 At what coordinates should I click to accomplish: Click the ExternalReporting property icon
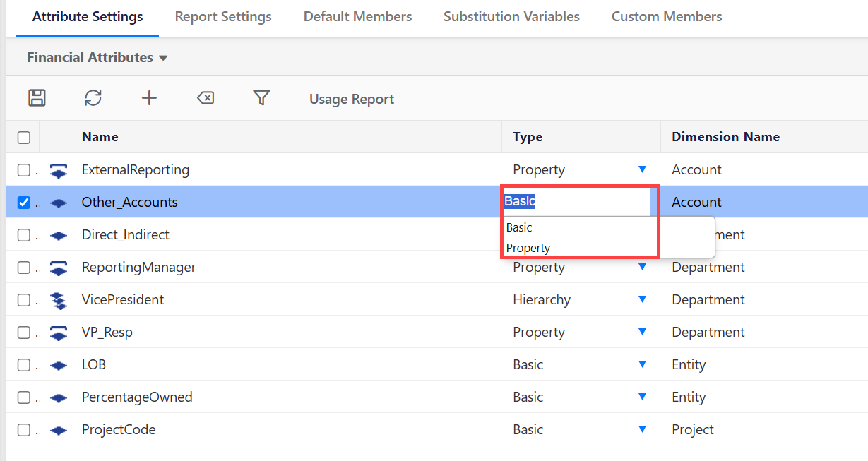59,170
